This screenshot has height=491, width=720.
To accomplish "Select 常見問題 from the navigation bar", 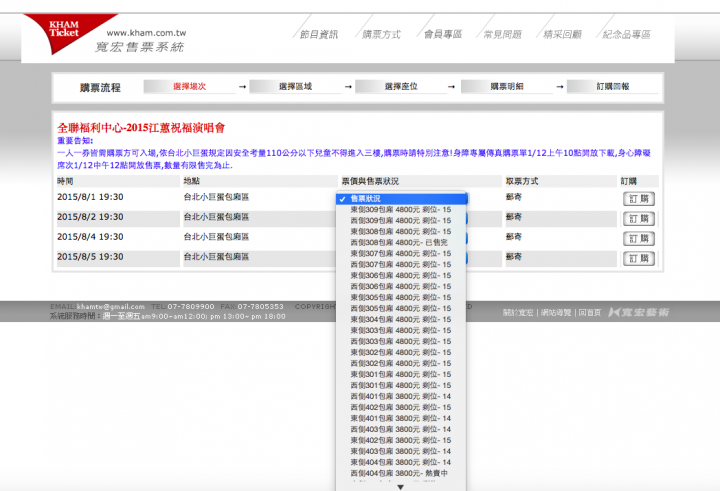I will 502,34.
